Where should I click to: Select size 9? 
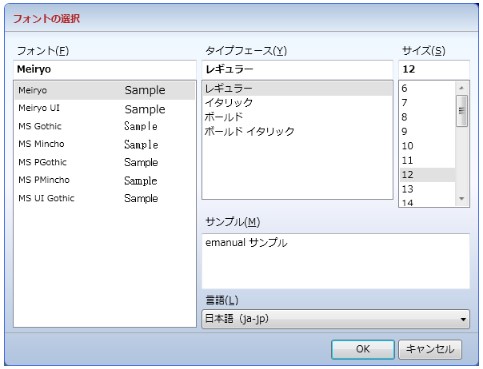click(427, 131)
